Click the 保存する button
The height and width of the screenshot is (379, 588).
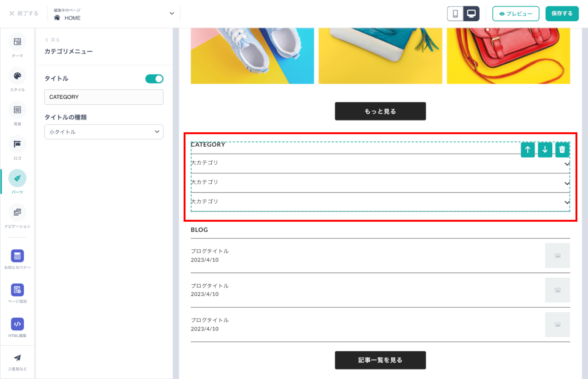562,14
